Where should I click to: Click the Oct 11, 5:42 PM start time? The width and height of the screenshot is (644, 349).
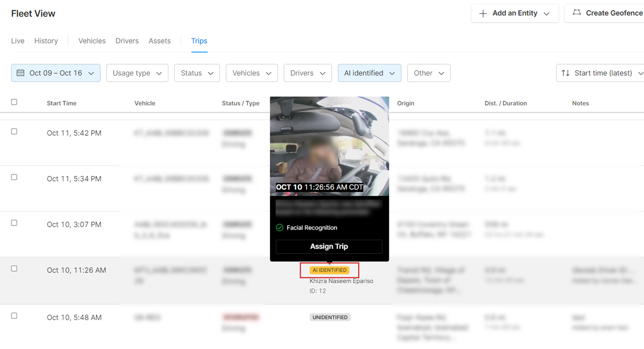point(74,133)
